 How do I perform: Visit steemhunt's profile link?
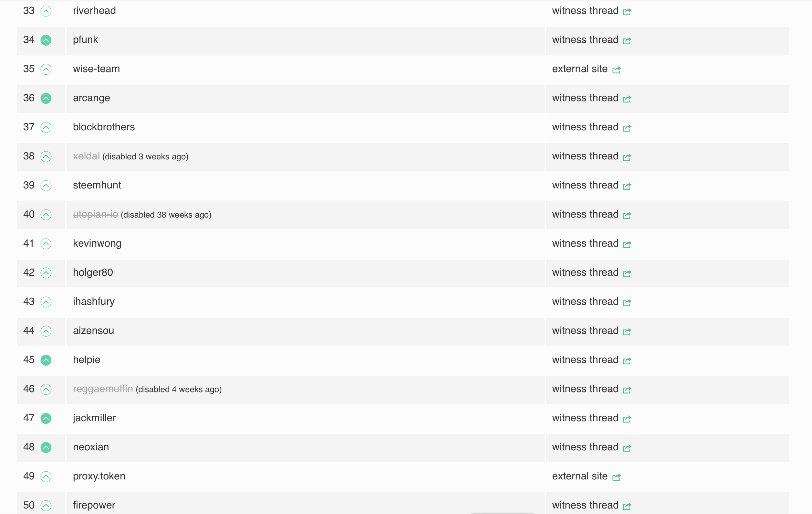[97, 185]
